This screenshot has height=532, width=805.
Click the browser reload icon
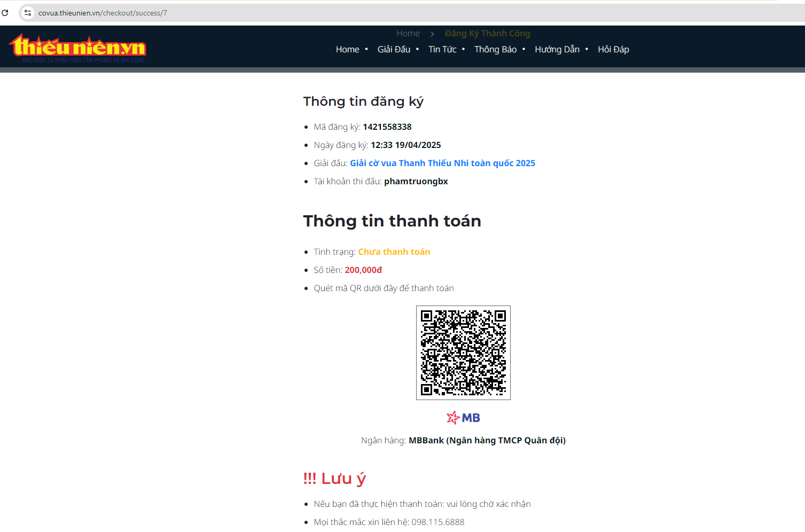coord(5,13)
